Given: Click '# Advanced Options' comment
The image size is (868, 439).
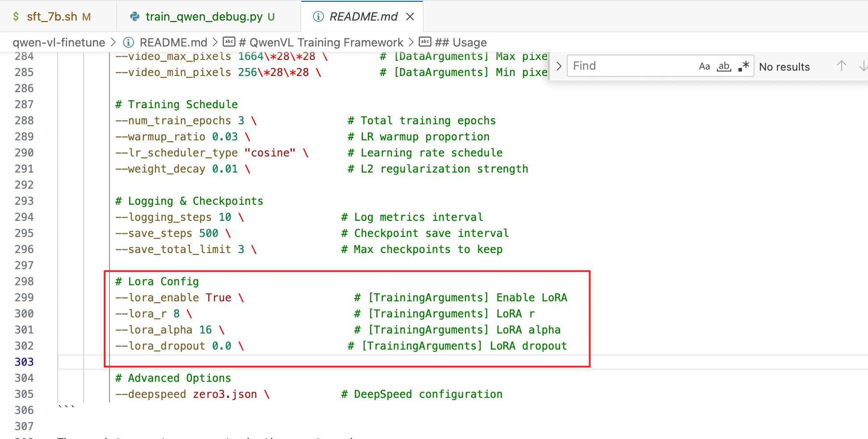Looking at the screenshot, I should point(173,378).
